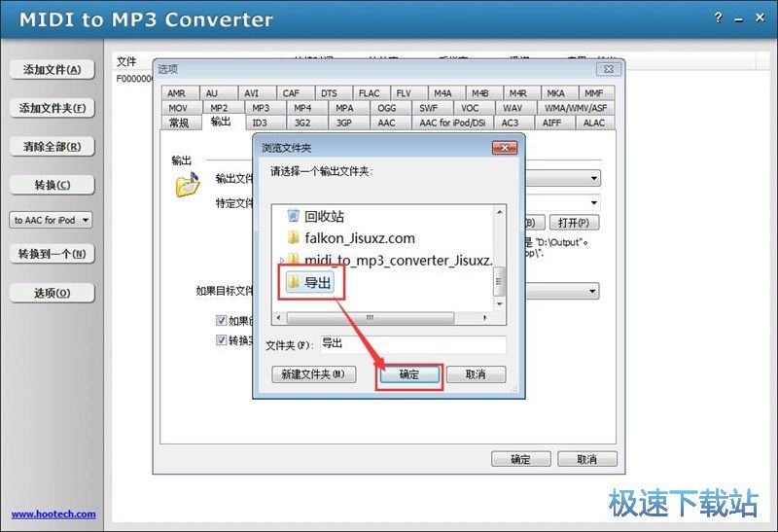Click the output folder music icon
Screen dimensions: 778x532
pyautogui.click(x=187, y=184)
